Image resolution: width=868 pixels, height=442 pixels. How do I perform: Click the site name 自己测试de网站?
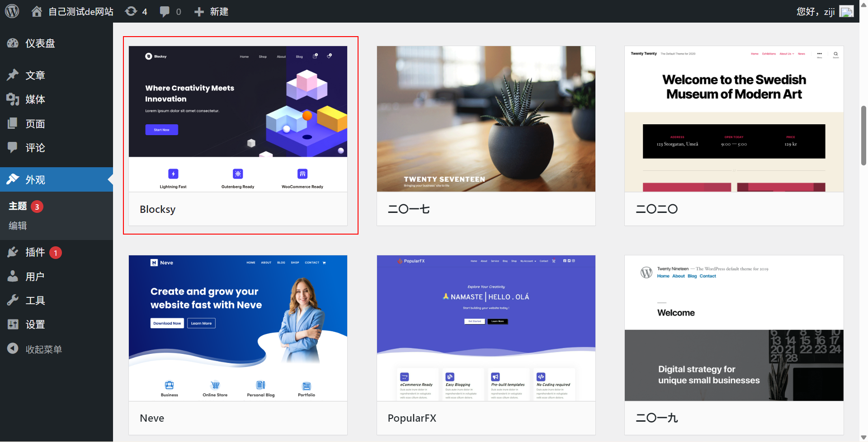81,12
